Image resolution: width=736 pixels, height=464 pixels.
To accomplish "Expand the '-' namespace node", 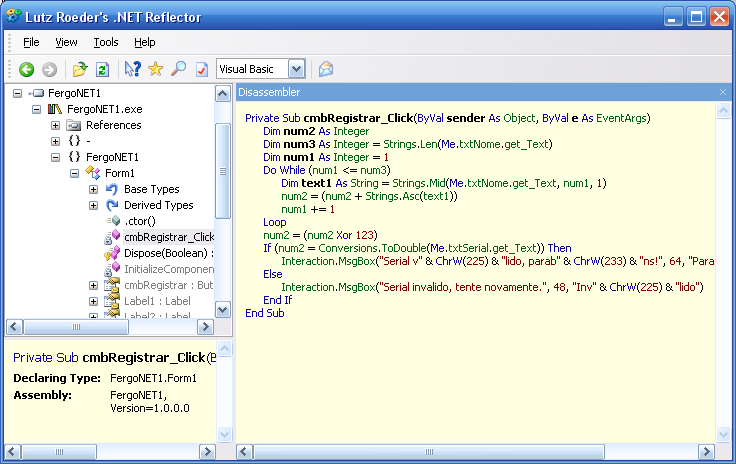I will pos(55,141).
